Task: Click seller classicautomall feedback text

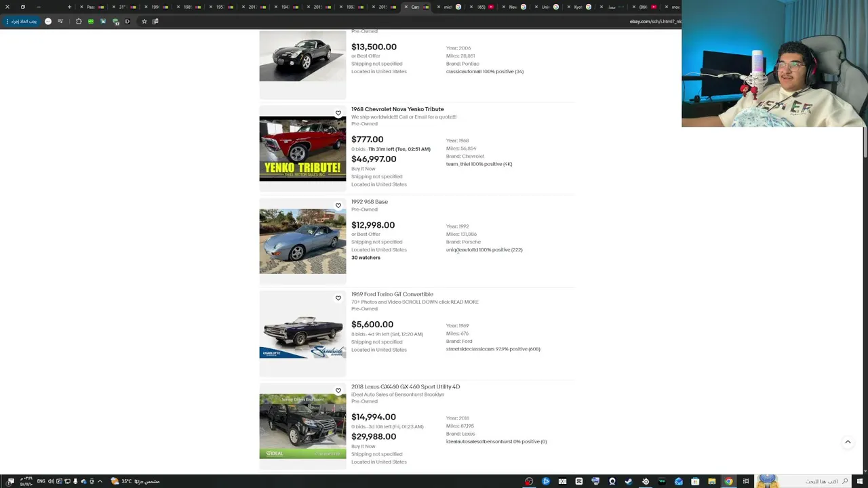Action: tap(485, 72)
